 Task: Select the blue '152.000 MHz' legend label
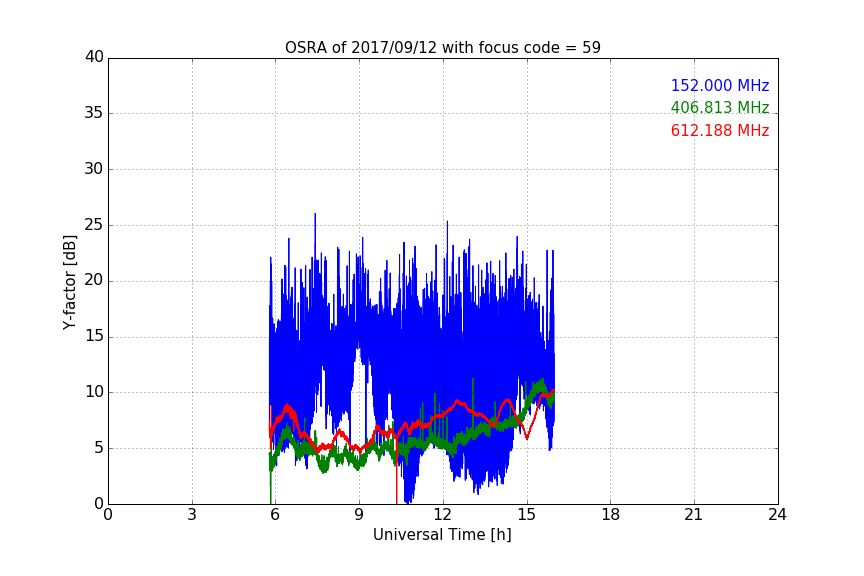pyautogui.click(x=720, y=85)
